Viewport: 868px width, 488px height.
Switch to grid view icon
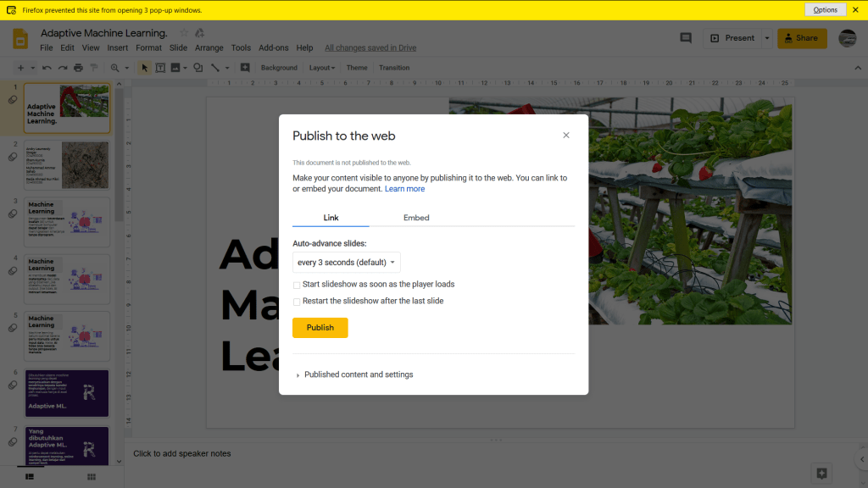tap(92, 478)
